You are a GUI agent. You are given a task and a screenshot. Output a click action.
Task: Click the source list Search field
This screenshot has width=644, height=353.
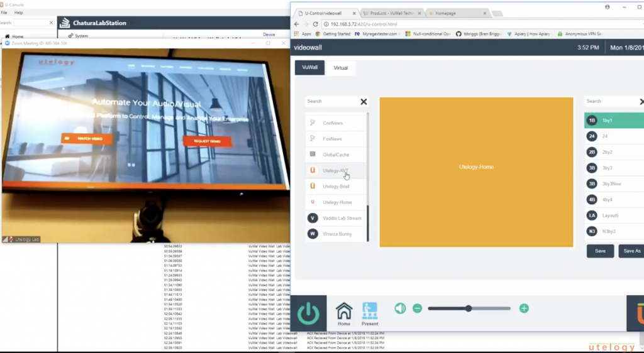pyautogui.click(x=330, y=101)
